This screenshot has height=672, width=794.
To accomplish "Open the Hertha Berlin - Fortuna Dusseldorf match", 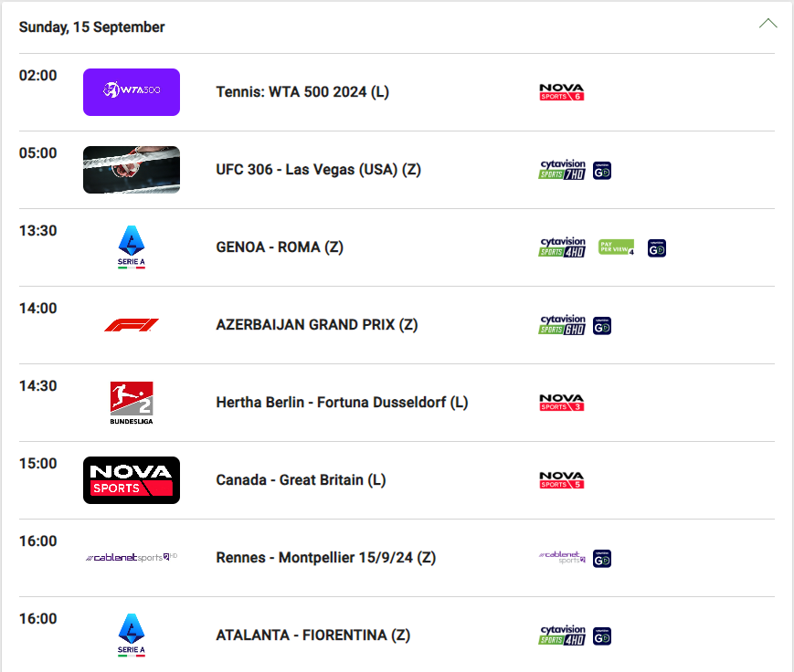I will 342,403.
